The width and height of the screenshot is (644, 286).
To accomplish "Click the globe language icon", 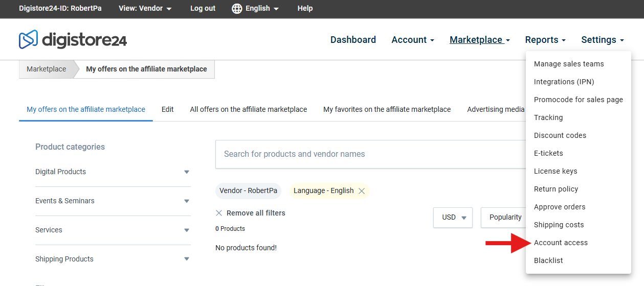I will [237, 9].
